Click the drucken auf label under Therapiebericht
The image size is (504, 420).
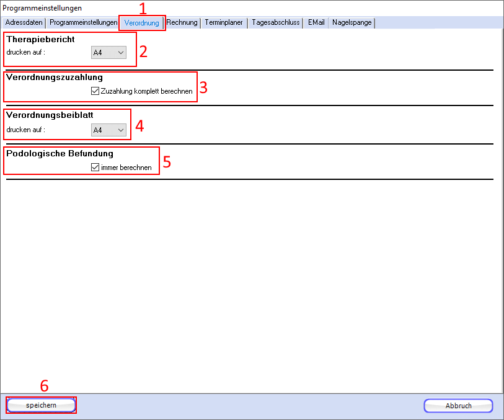pyautogui.click(x=25, y=53)
